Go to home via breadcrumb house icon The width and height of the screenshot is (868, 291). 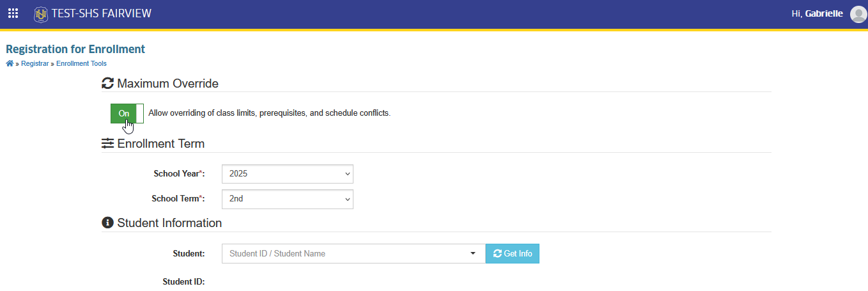tap(10, 63)
